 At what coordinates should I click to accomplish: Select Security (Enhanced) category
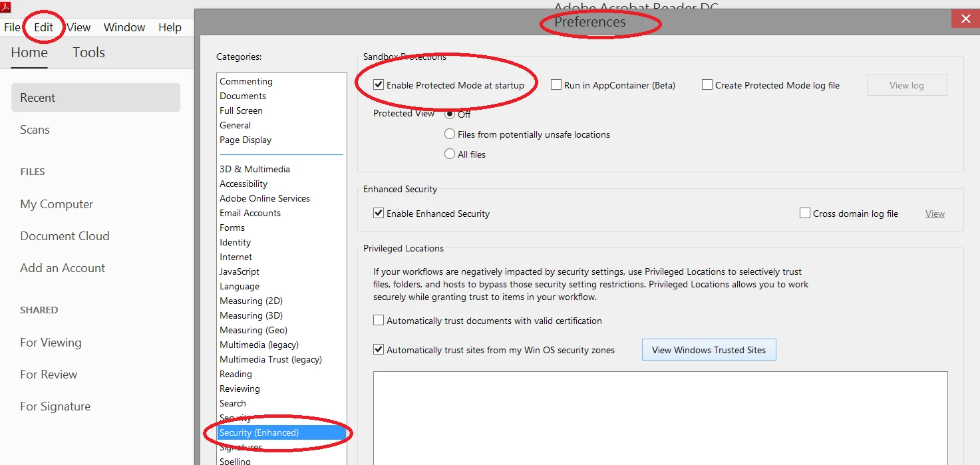[282, 432]
